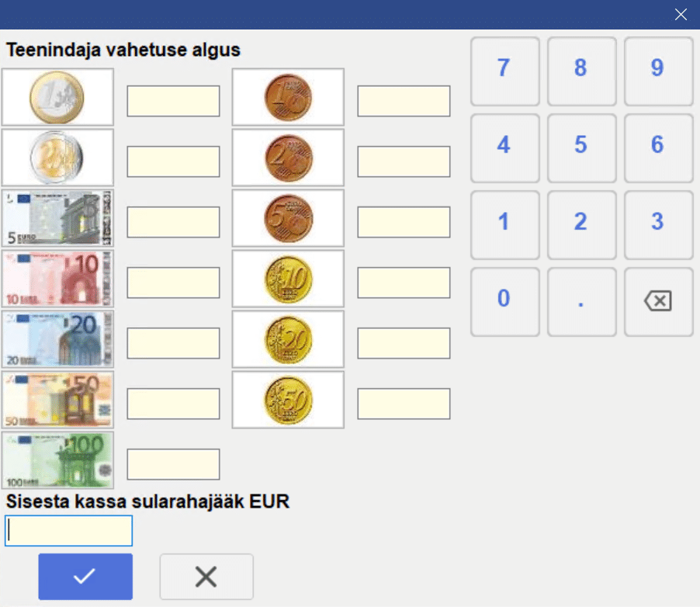Click the 50 euro banknote image
The height and width of the screenshot is (607, 700).
pyautogui.click(x=57, y=400)
